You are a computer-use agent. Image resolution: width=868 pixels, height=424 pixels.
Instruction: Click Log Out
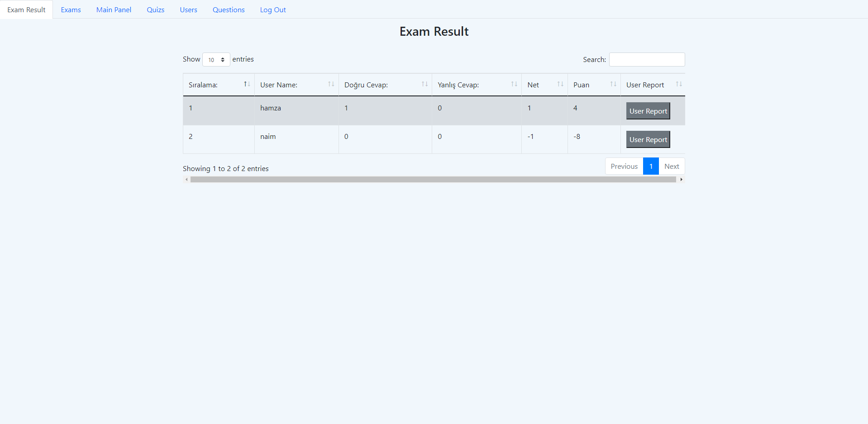[x=272, y=10]
